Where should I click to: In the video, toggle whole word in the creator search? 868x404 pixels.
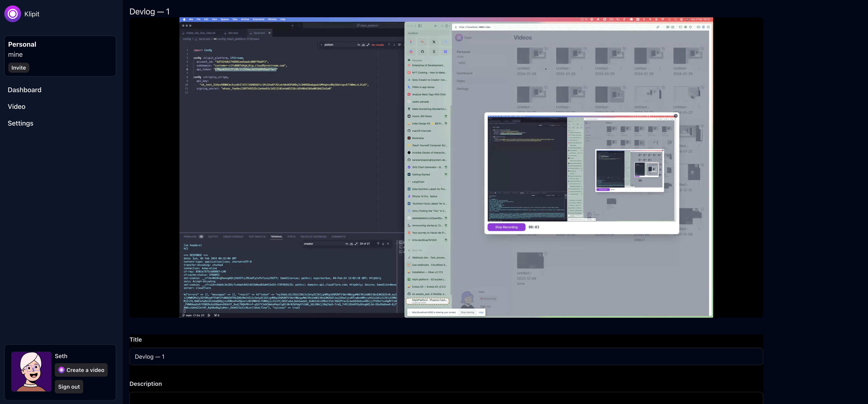coord(351,244)
